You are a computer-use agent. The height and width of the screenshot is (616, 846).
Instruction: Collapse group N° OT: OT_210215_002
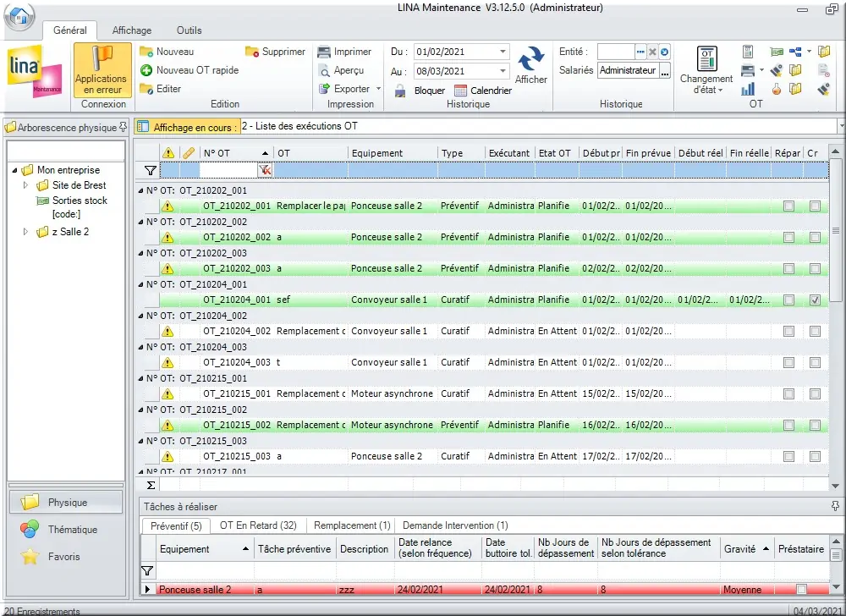[x=140, y=410]
